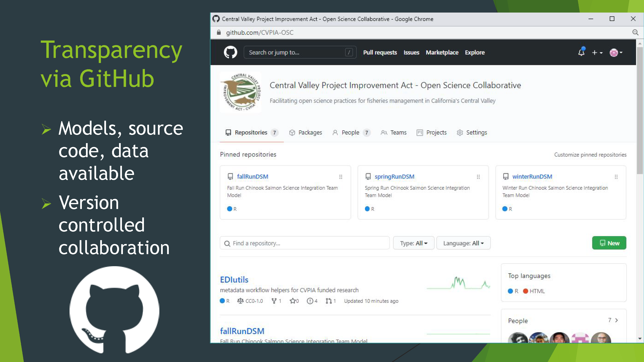
Task: Click the EDIutils activity sparkline graph
Action: (459, 283)
